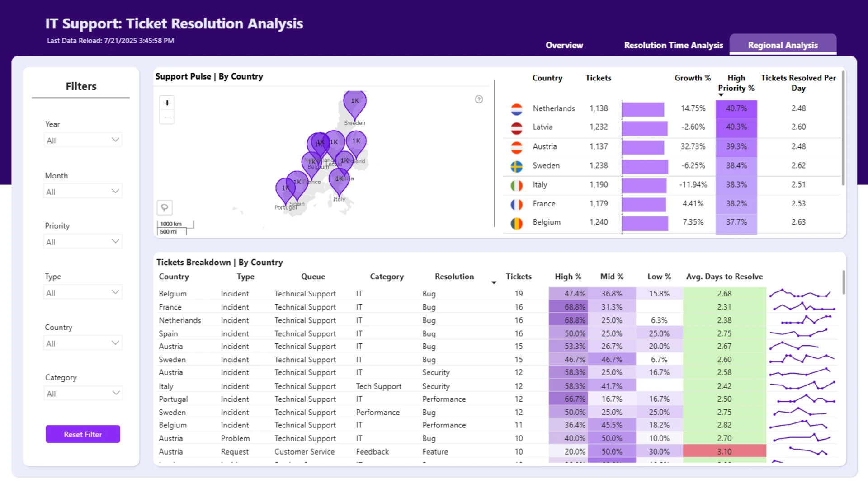Open the Year filter dropdown
The height and width of the screenshot is (488, 868).
coord(83,140)
